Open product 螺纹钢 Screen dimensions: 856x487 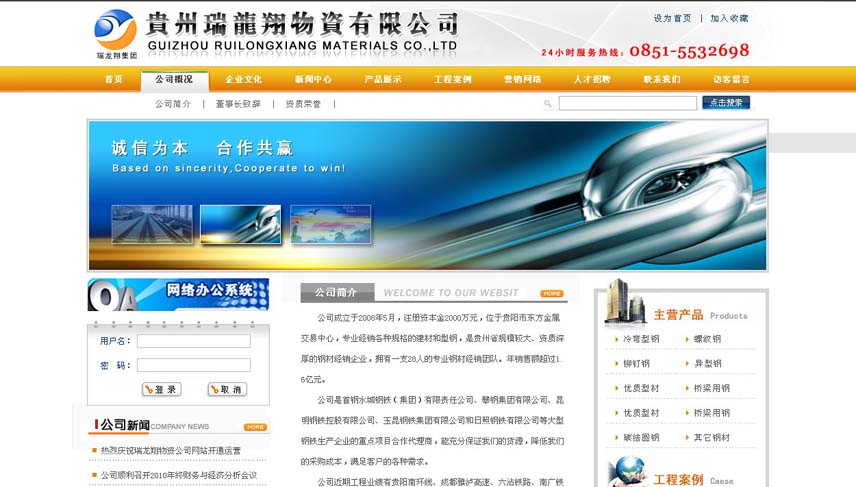pos(708,339)
